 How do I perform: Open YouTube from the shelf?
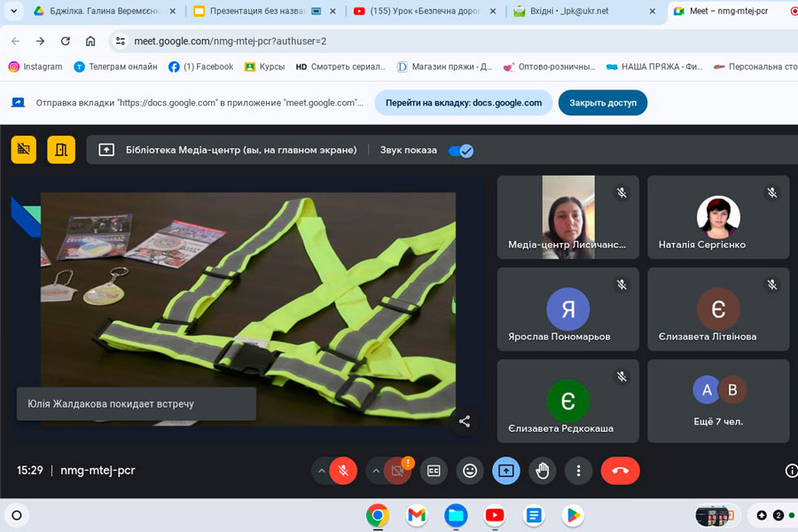click(x=495, y=516)
